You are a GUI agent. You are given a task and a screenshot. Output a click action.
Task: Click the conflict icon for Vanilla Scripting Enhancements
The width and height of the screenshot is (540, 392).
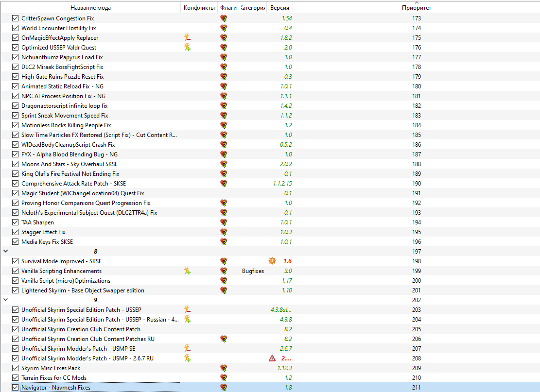187,271
